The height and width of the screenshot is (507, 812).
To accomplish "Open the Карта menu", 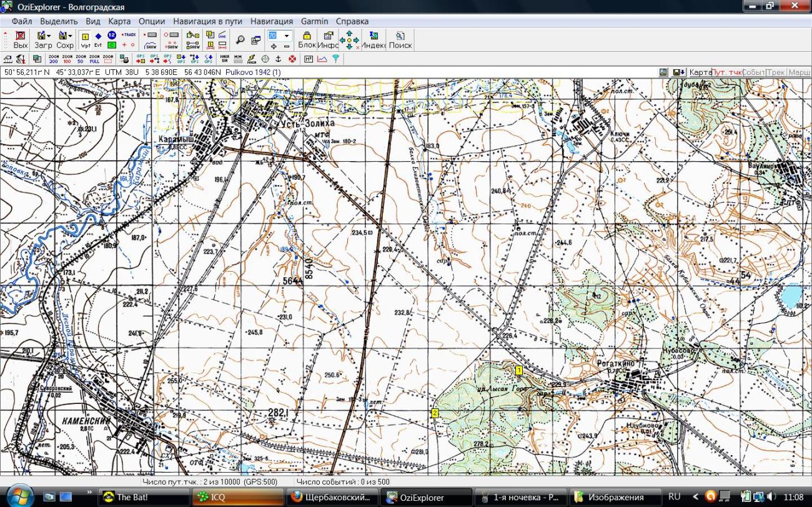I will tap(119, 21).
